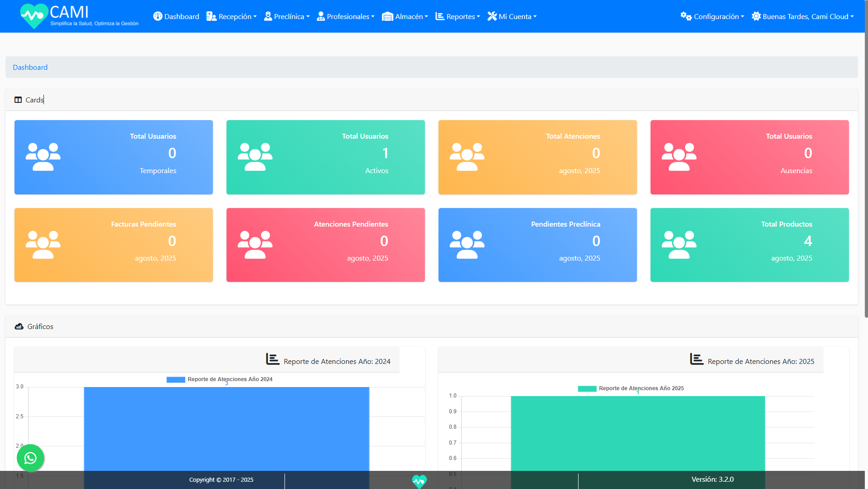Click the page vertical scrollbar

(866, 181)
